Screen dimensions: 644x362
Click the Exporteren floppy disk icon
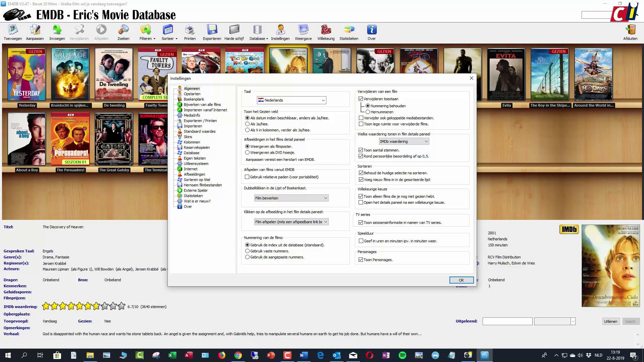click(212, 30)
